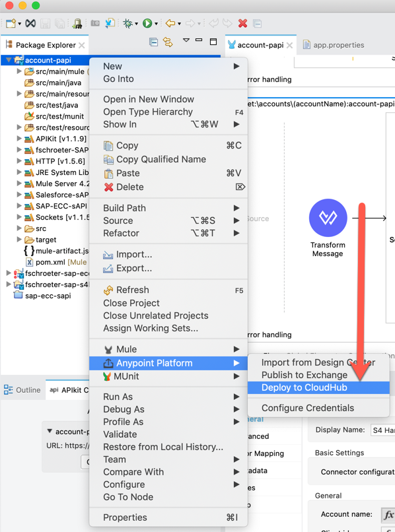Click the Debug bug toolbar icon
Screen dimensions: 395x532
pos(127,23)
